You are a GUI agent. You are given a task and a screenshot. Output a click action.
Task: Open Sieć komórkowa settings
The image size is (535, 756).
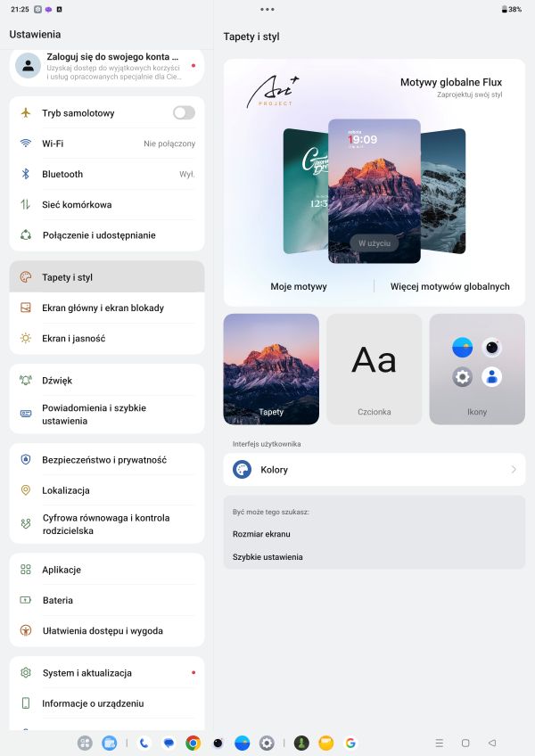point(107,204)
